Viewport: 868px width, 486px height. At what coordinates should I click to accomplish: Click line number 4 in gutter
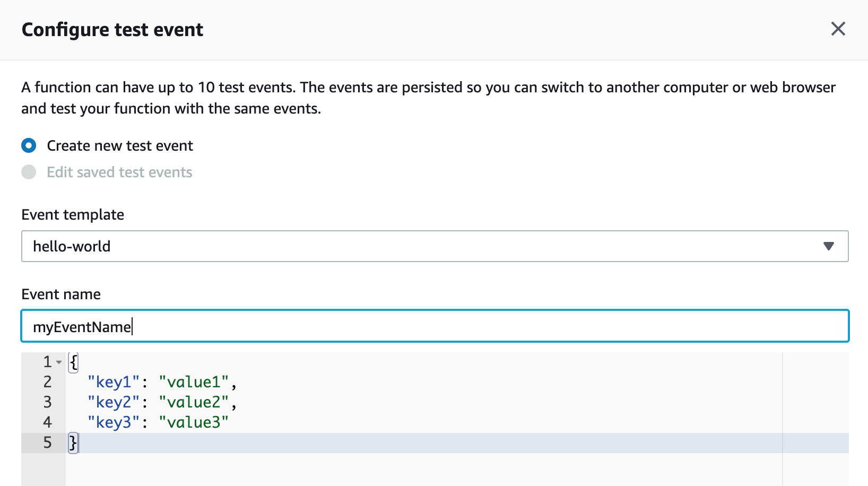(x=47, y=422)
